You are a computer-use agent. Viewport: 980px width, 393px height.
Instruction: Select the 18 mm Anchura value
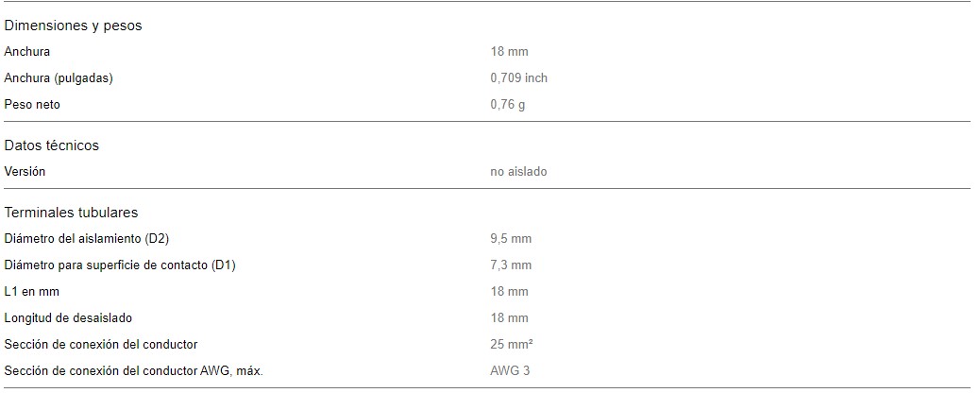(510, 52)
